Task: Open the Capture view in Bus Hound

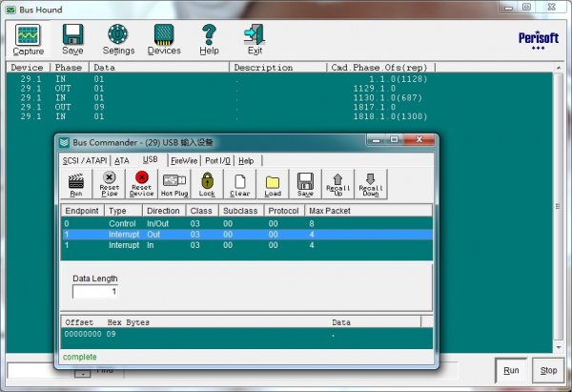Action: [28, 39]
